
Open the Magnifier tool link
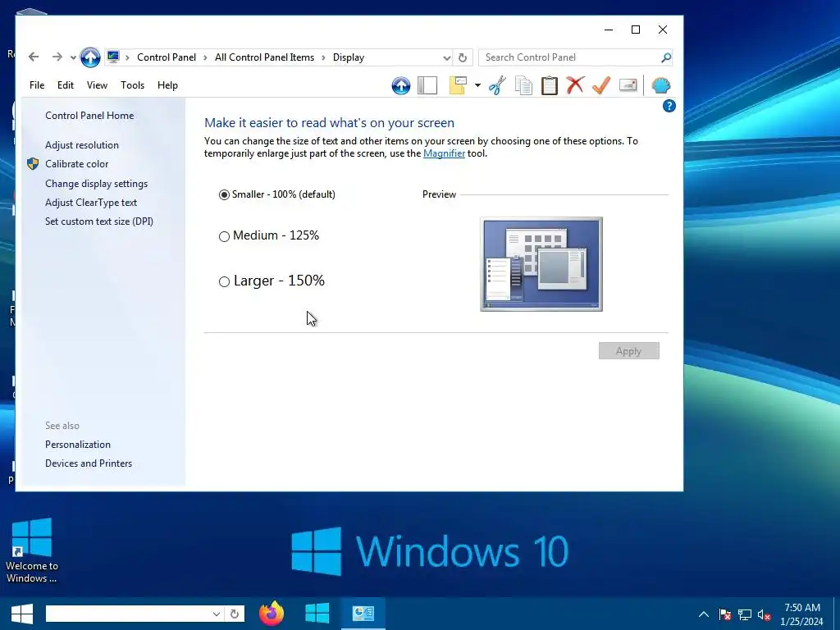tap(444, 153)
